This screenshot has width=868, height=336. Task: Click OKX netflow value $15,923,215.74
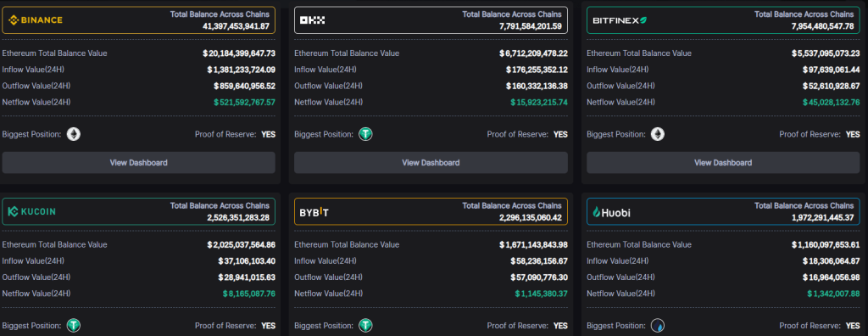pos(538,102)
